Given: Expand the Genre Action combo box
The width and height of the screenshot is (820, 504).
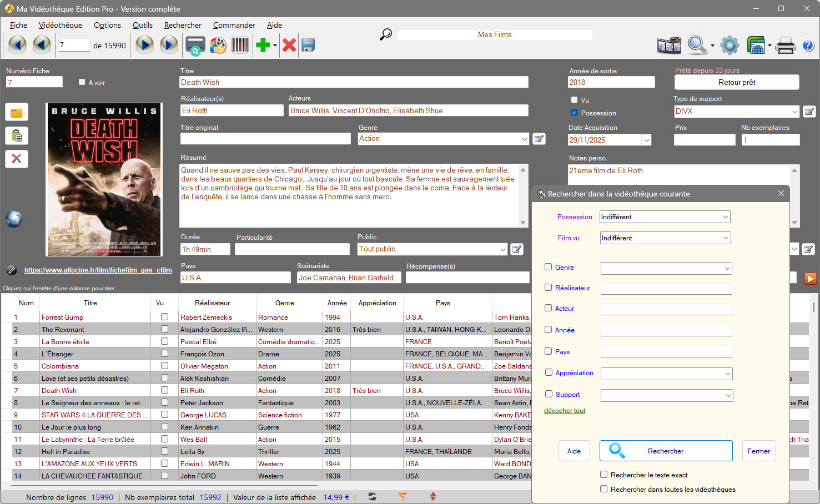Looking at the screenshot, I should [x=524, y=139].
